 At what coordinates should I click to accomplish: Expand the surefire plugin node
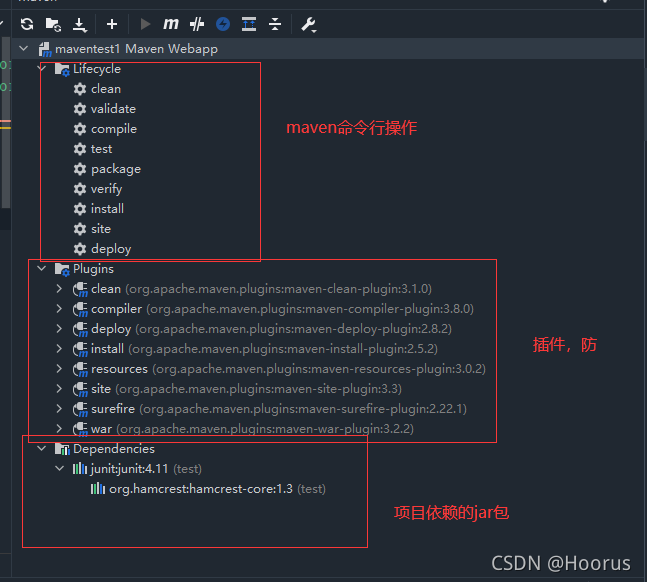click(x=59, y=409)
